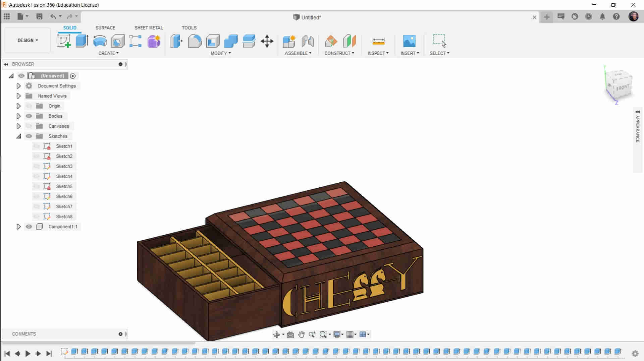The width and height of the screenshot is (644, 361).
Task: Jump to the timeline beginning
Action: [7, 353]
